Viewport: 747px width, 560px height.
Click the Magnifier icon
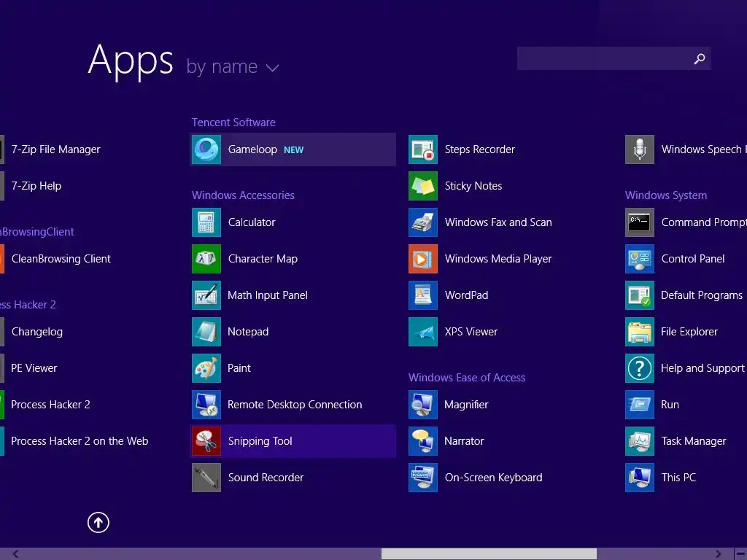point(423,404)
